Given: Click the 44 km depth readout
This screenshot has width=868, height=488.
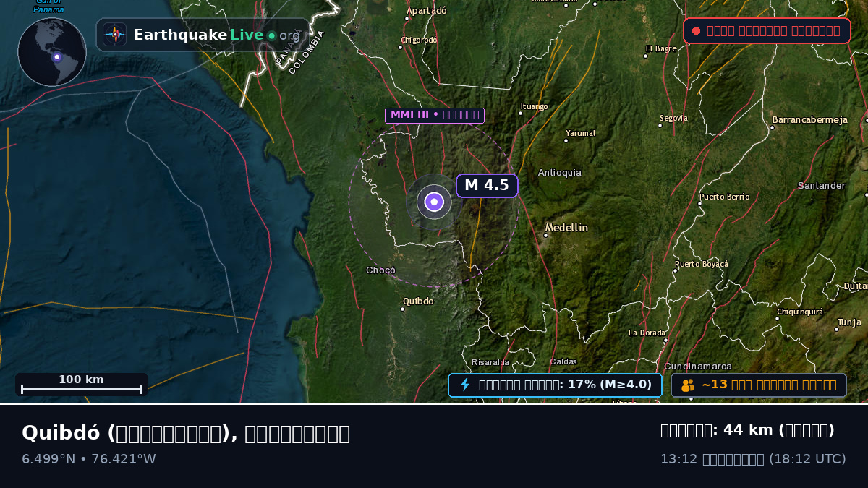Looking at the screenshot, I should (x=747, y=430).
